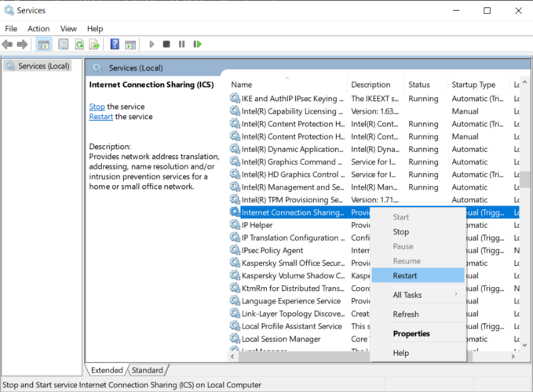Click the Start Service play icon
This screenshot has width=533, height=392.
[152, 44]
